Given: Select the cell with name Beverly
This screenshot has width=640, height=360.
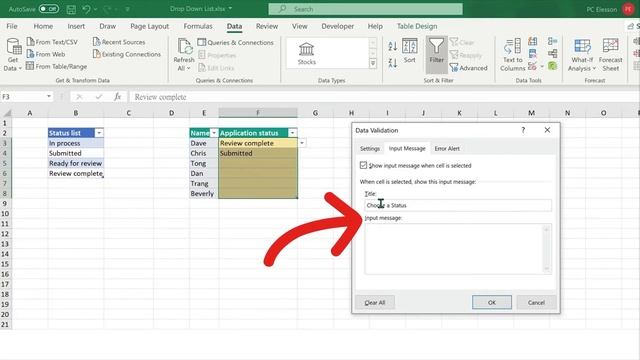Looking at the screenshot, I should pos(204,193).
